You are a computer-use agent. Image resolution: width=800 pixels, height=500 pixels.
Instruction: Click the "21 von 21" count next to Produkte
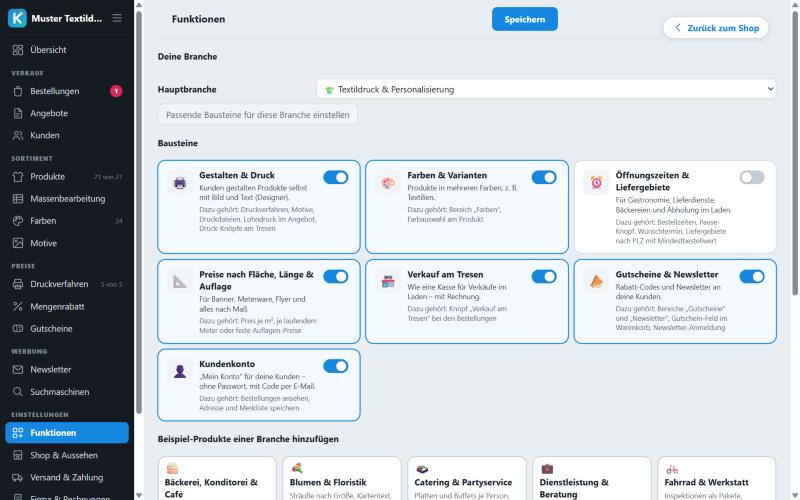click(108, 177)
